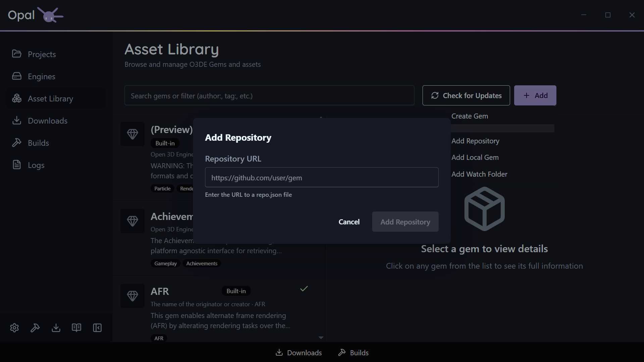
Task: Collapse the sidebar with panel icon
Action: 97,328
